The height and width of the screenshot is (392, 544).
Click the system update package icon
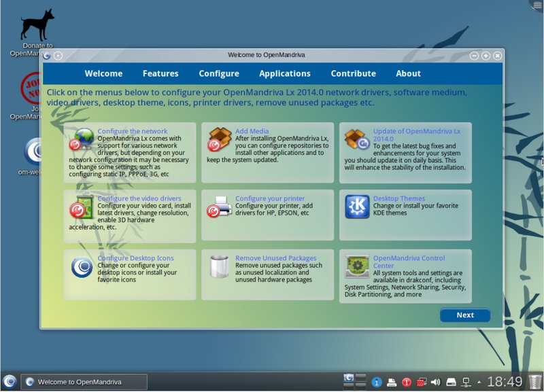pyautogui.click(x=357, y=139)
